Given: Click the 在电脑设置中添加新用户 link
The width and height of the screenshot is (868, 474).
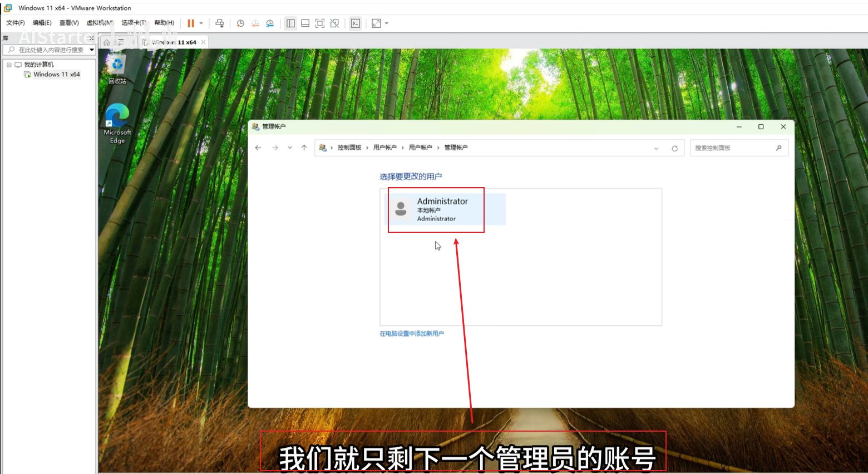Looking at the screenshot, I should click(x=412, y=334).
